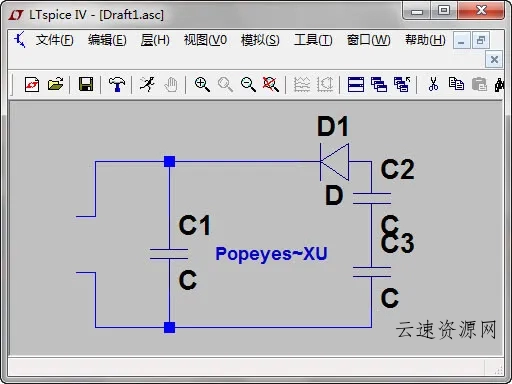
Task: Close the Draft1.asc document with X
Action: tap(494, 60)
